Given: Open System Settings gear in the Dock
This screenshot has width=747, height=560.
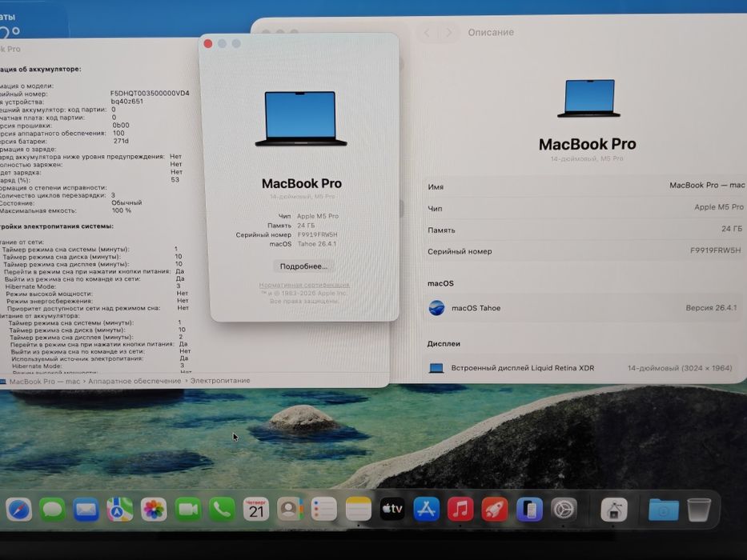Looking at the screenshot, I should tap(564, 510).
